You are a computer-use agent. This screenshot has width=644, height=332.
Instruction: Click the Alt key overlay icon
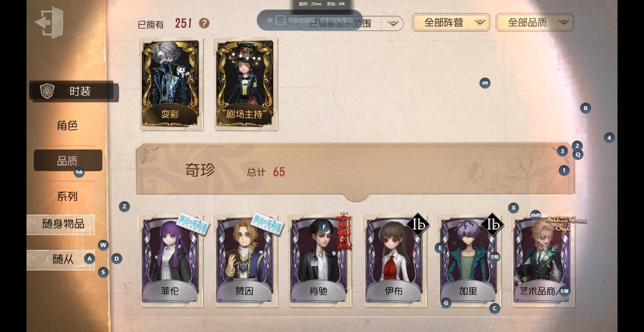point(485,83)
